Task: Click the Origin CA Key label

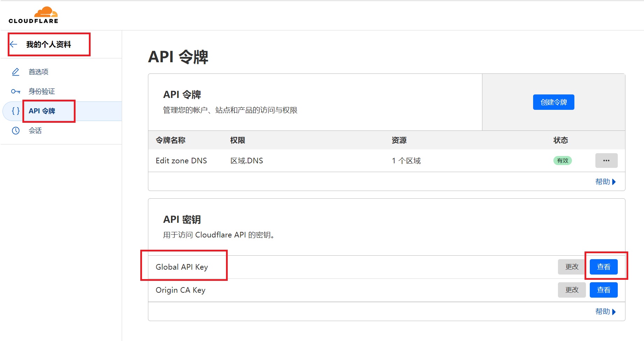Action: pos(181,290)
